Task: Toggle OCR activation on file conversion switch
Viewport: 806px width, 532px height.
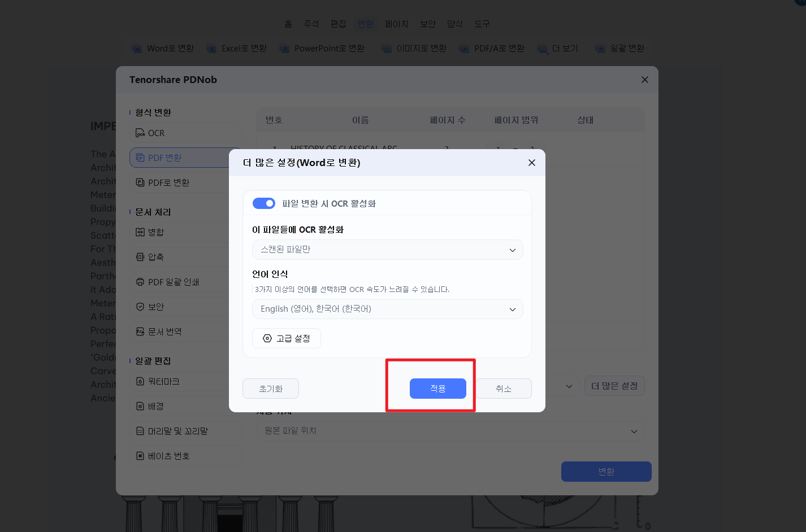Action: tap(264, 203)
